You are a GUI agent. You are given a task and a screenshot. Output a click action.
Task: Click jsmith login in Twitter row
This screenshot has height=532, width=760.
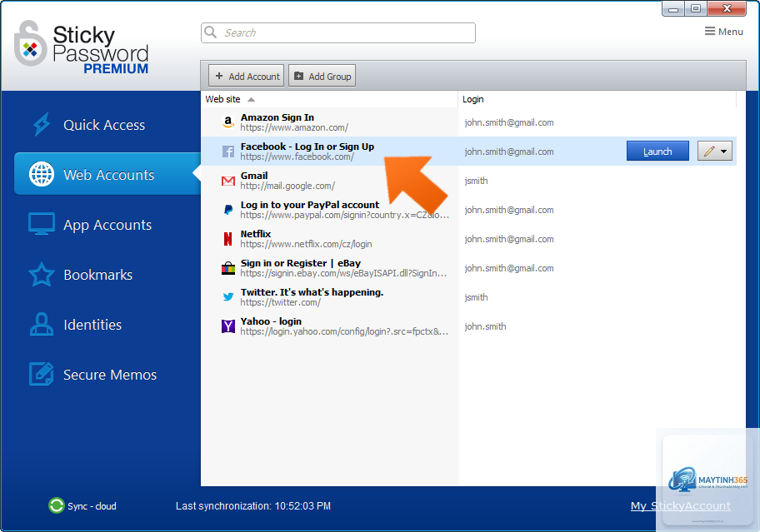(x=476, y=297)
